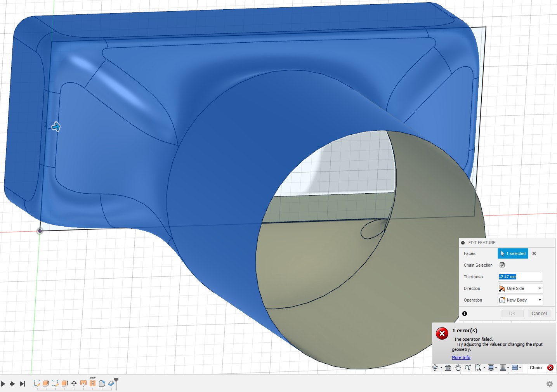Select the fillet feature in timeline
Screen dimensions: 557x392
coord(102,383)
